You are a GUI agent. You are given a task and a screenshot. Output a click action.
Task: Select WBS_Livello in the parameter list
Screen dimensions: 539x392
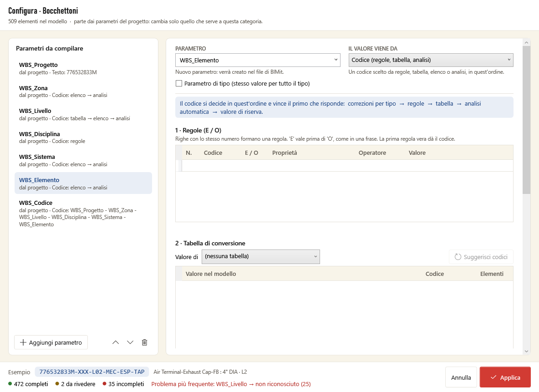coord(83,115)
